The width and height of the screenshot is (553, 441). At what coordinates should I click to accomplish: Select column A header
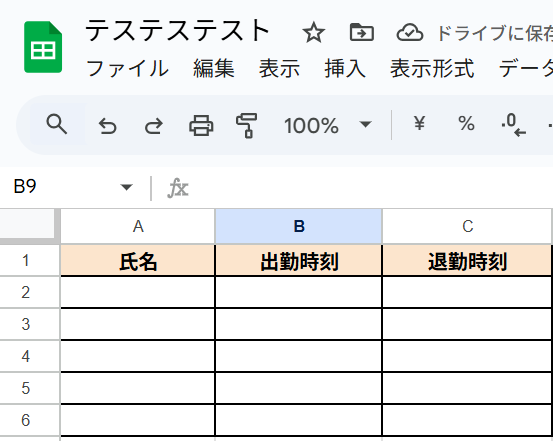tap(138, 226)
